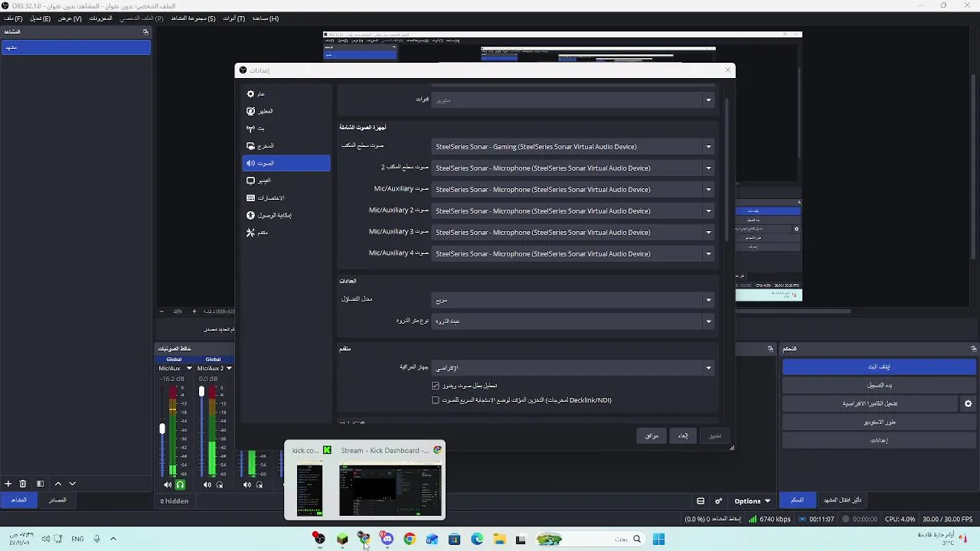Image resolution: width=980 pixels, height=551 pixels.
Task: Open the Output settings tab
Action: coord(286,145)
